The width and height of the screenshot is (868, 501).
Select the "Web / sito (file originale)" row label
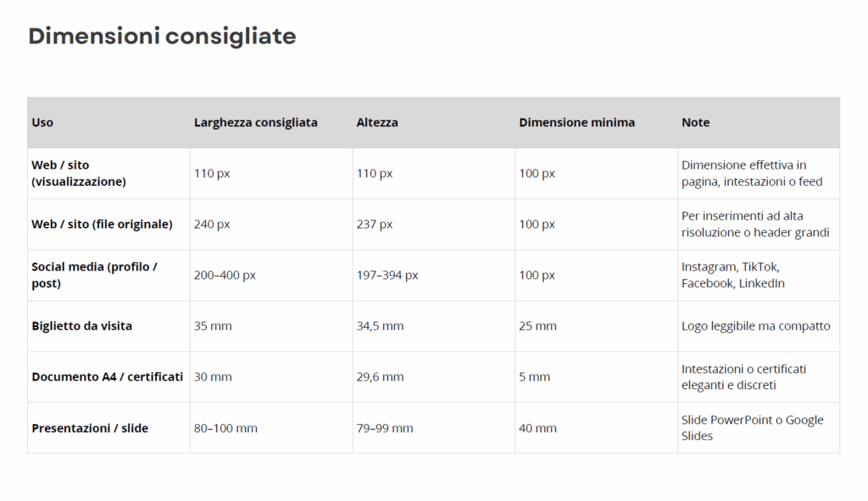point(102,225)
